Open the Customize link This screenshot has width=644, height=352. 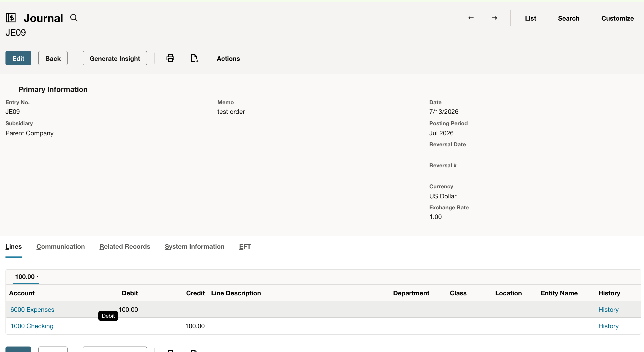pos(617,18)
